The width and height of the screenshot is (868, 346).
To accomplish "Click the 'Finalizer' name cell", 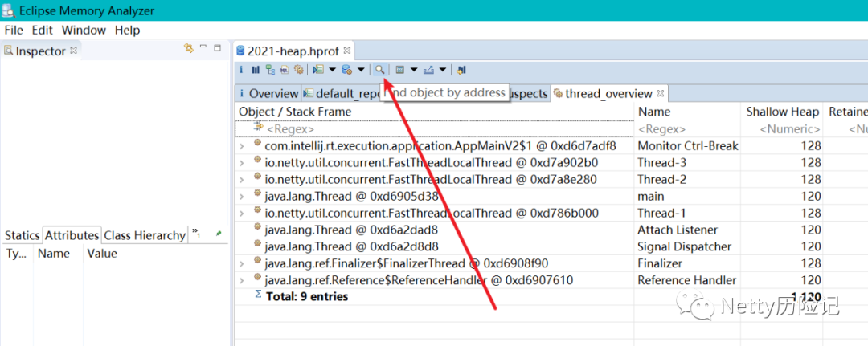I will click(x=660, y=263).
